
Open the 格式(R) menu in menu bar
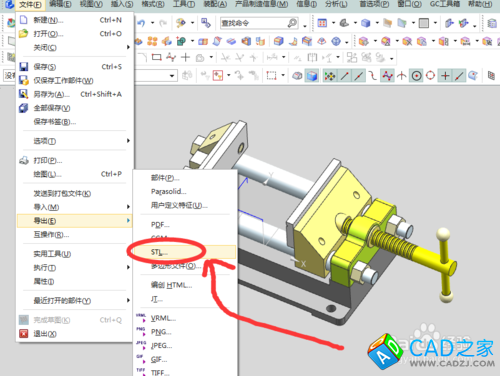point(153,4)
